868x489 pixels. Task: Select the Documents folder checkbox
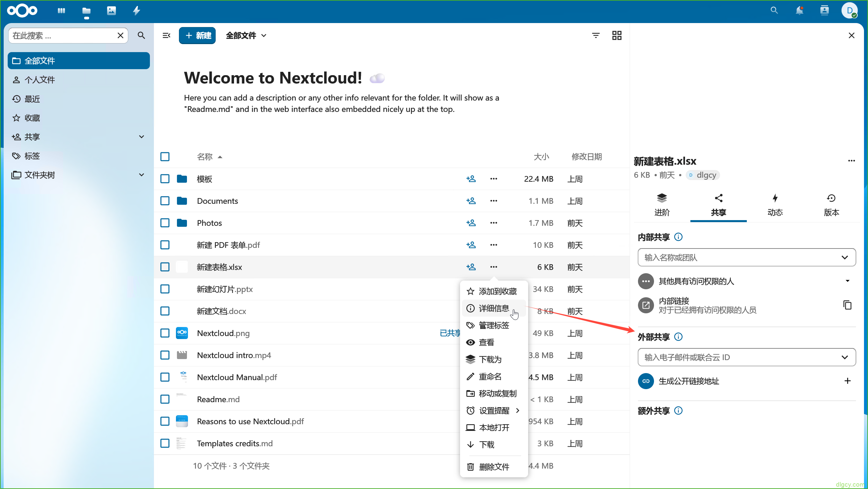tap(165, 201)
